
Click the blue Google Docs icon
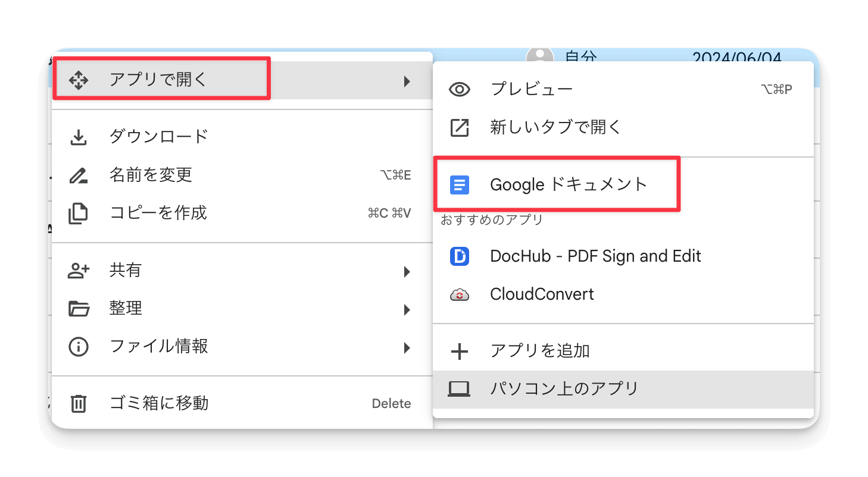click(460, 185)
